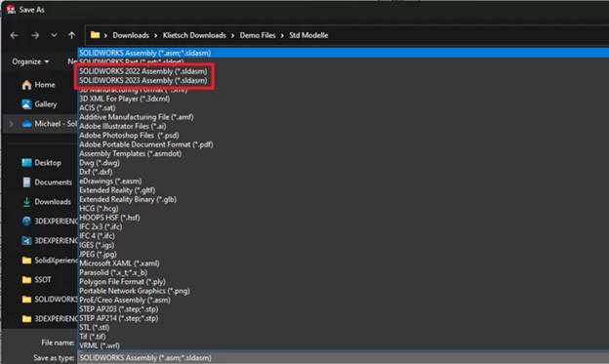Open Gallery in navigation pane

click(x=40, y=104)
